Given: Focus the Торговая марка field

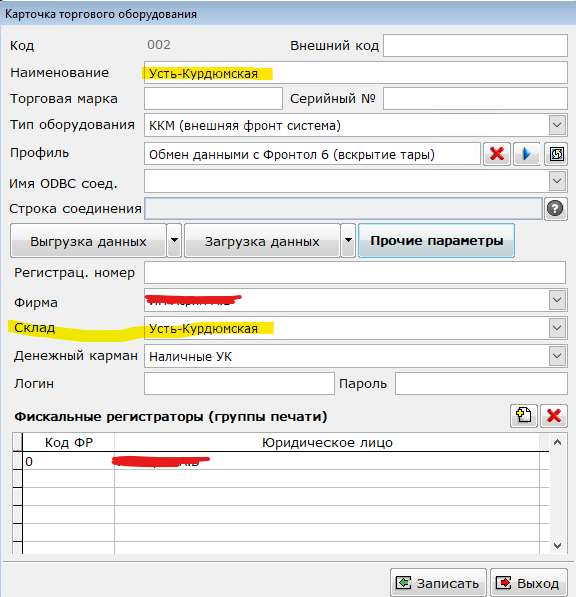Looking at the screenshot, I should (x=213, y=99).
